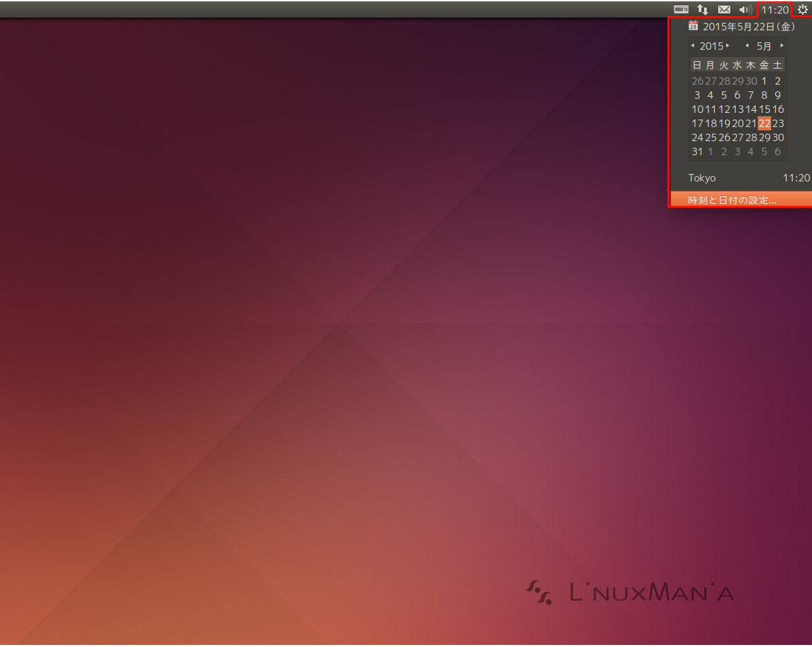Open the network connection indicator
The height and width of the screenshot is (647, 812).
point(703,10)
